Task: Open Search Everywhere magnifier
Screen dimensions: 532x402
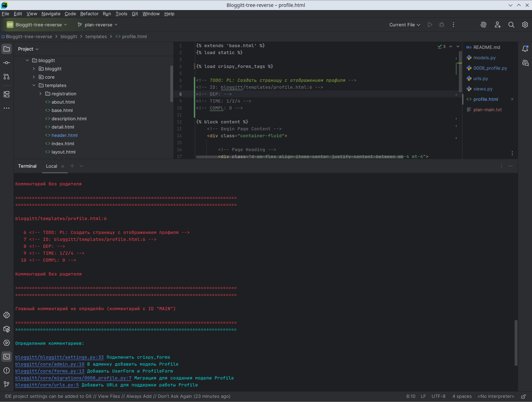Action: [x=511, y=25]
